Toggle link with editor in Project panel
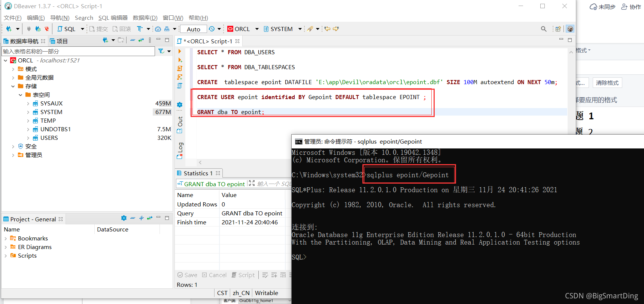The height and width of the screenshot is (304, 644). 150,218
